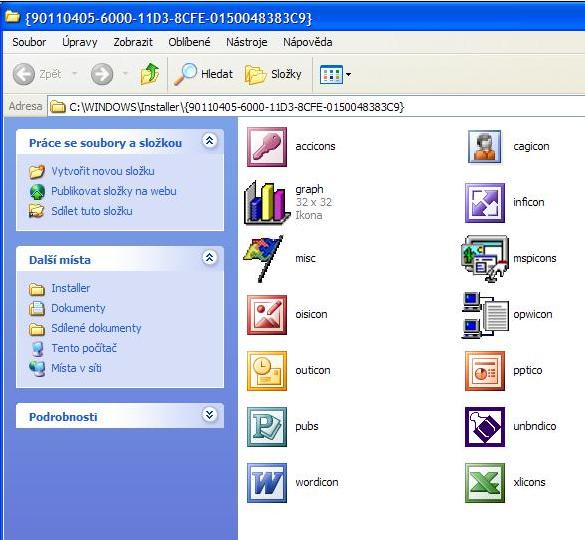Screen dimensions: 585x540
Task: Toggle the Složky folders pane
Action: point(273,74)
